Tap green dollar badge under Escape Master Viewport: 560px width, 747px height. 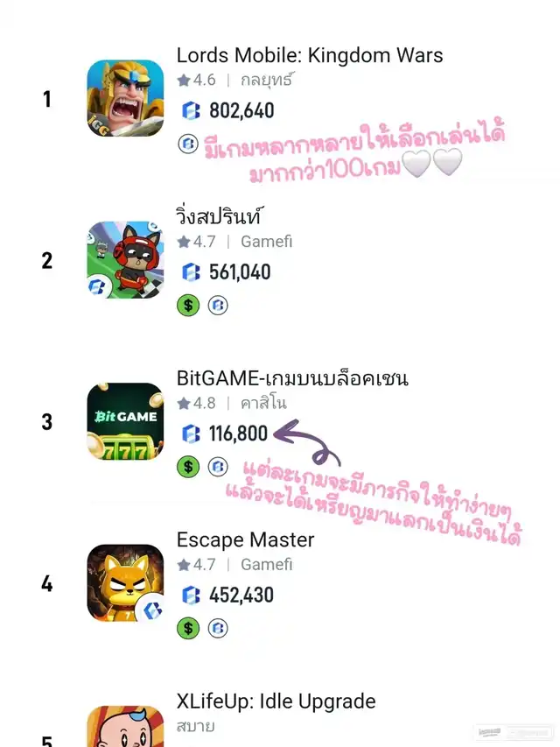click(x=188, y=628)
